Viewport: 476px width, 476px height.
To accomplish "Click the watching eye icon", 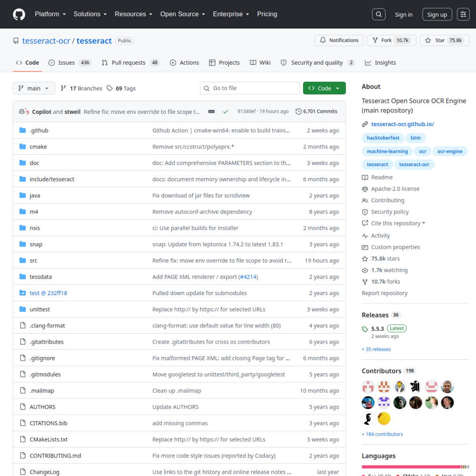I will [365, 270].
